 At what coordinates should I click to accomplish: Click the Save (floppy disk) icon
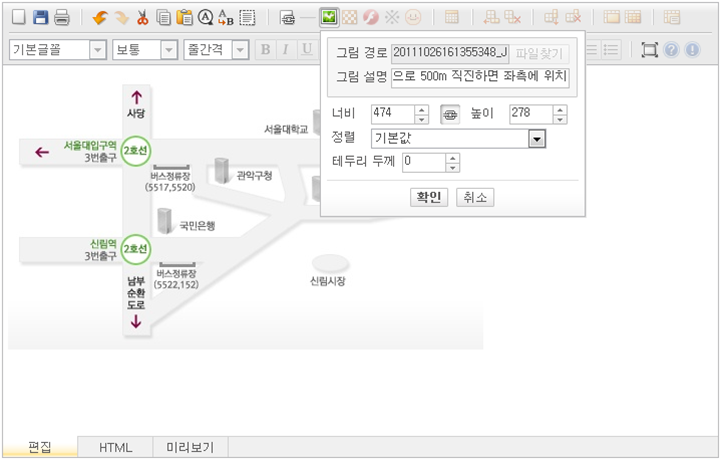click(x=41, y=17)
